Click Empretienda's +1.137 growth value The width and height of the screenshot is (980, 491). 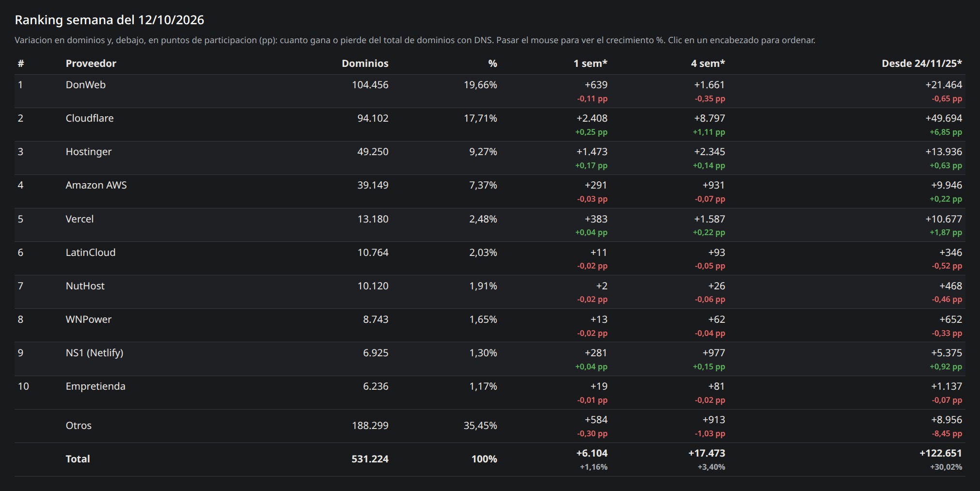946,386
